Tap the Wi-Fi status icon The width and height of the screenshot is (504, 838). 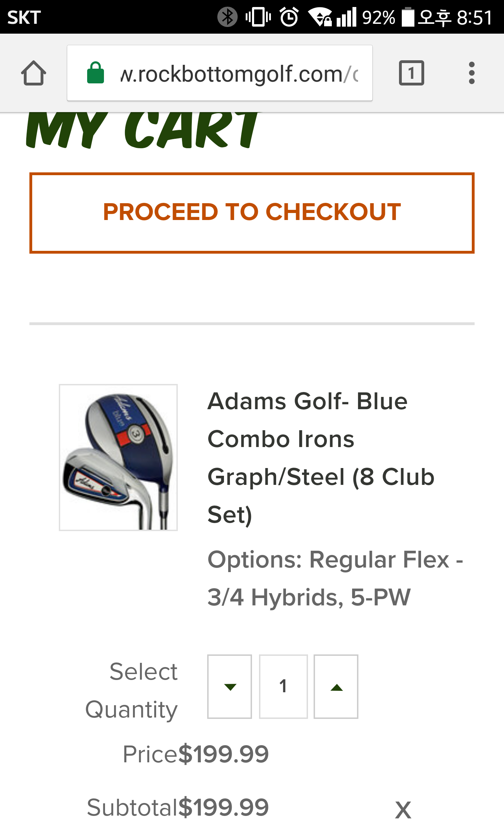coord(320,17)
